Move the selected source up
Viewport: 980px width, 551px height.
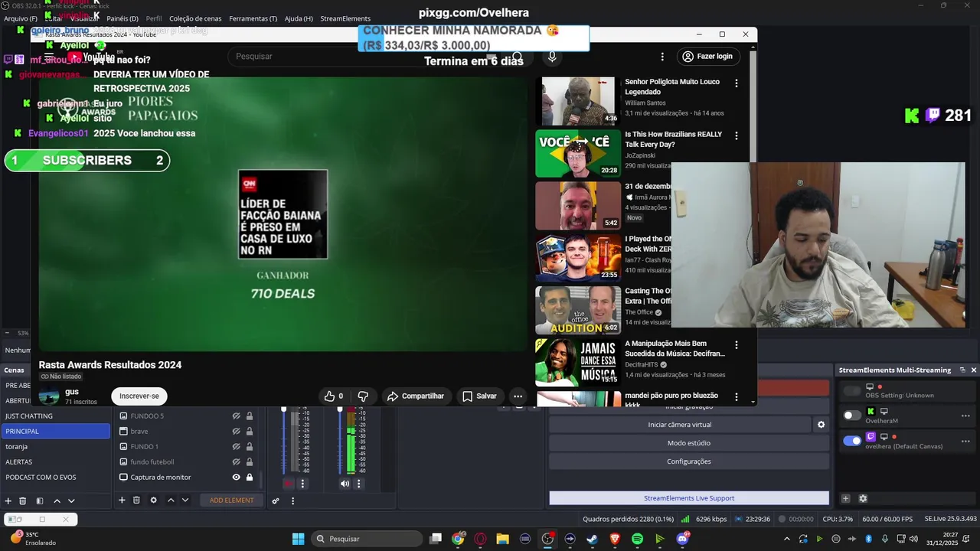[171, 500]
